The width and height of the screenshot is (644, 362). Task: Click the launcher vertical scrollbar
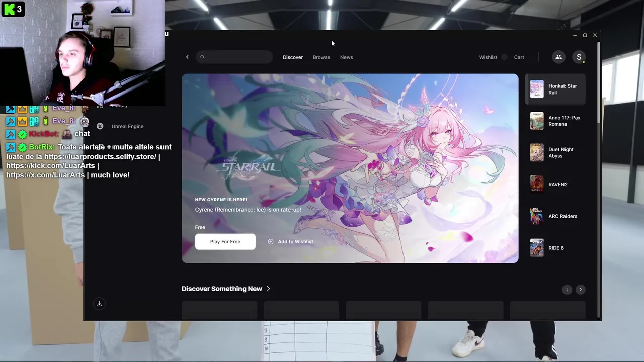point(599,83)
